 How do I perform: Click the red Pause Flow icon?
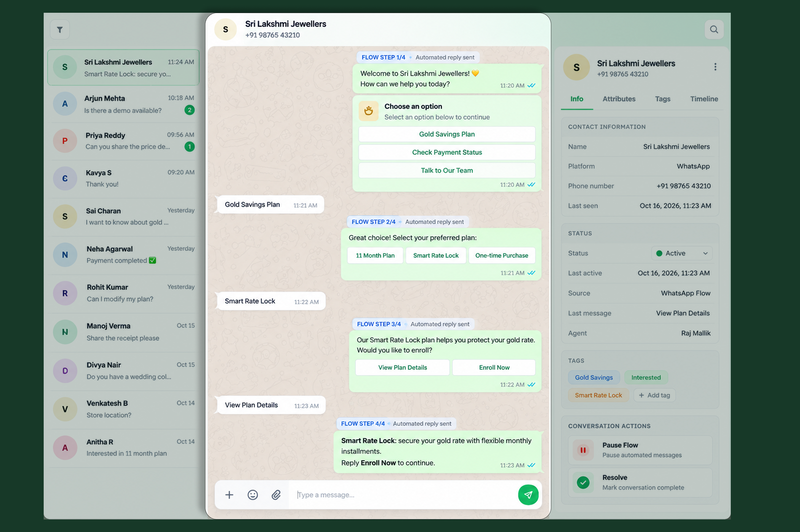coord(583,450)
